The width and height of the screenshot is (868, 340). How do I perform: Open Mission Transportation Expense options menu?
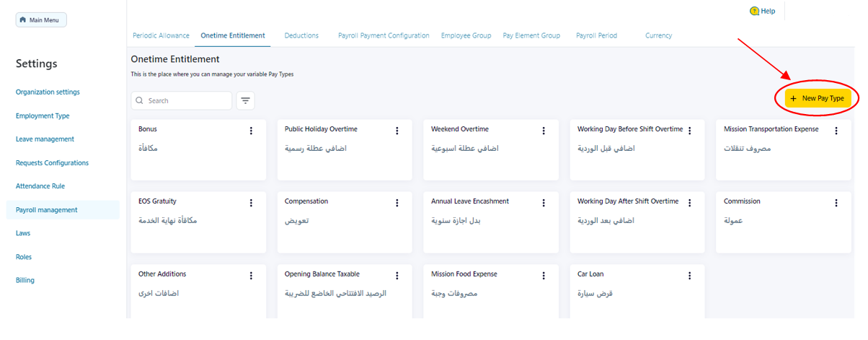click(836, 131)
